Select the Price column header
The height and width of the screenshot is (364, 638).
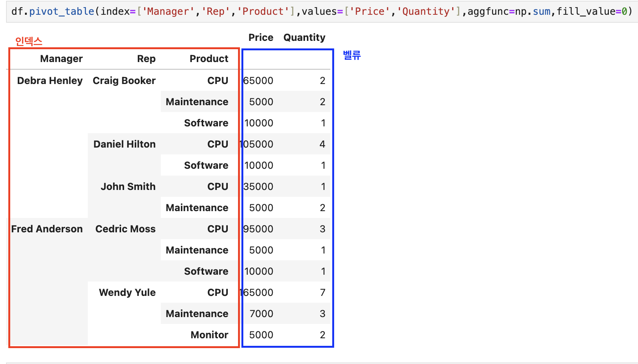(261, 37)
